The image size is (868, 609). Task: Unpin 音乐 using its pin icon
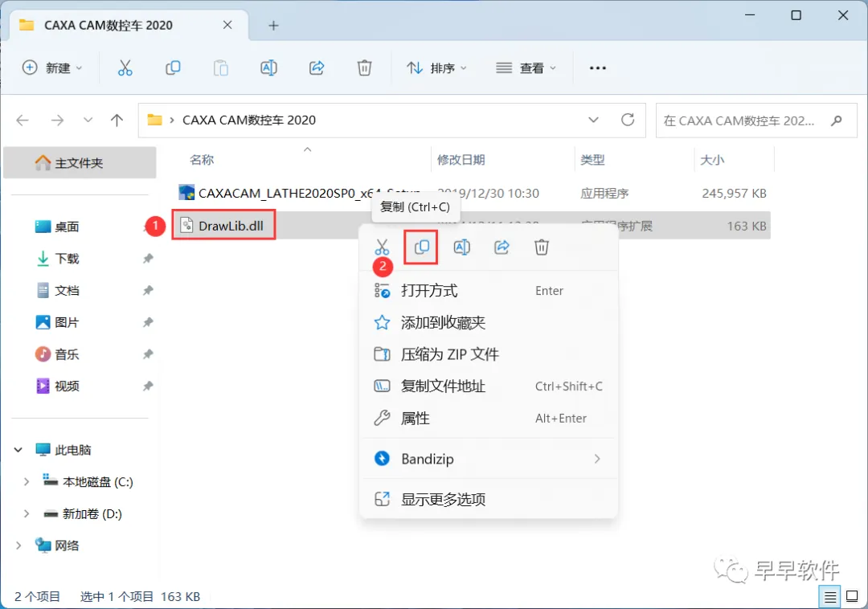[148, 354]
